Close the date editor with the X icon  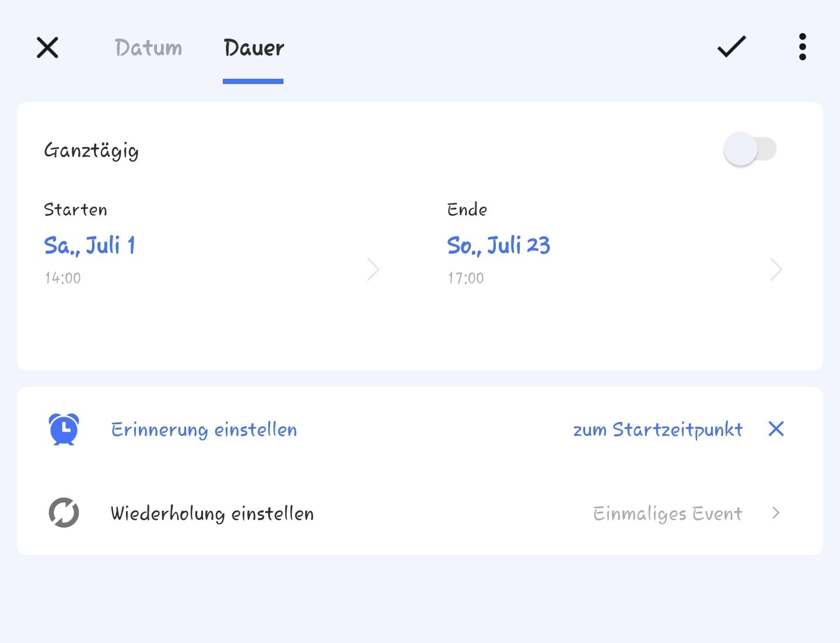pyautogui.click(x=47, y=47)
